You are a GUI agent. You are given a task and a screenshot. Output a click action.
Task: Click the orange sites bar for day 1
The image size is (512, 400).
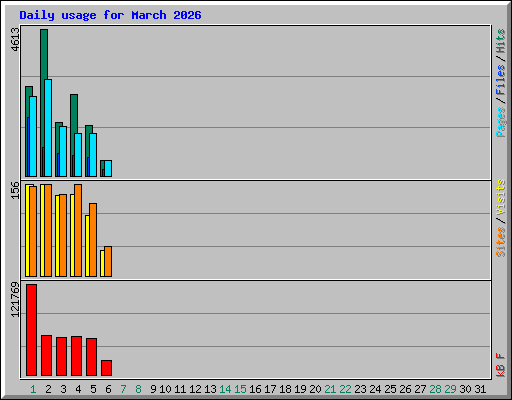coord(33,231)
